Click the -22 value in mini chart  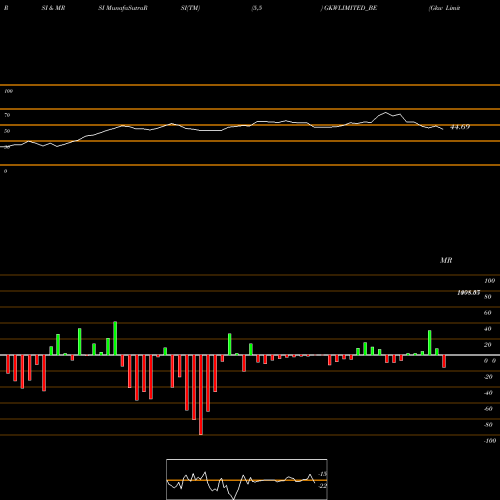tap(323, 486)
